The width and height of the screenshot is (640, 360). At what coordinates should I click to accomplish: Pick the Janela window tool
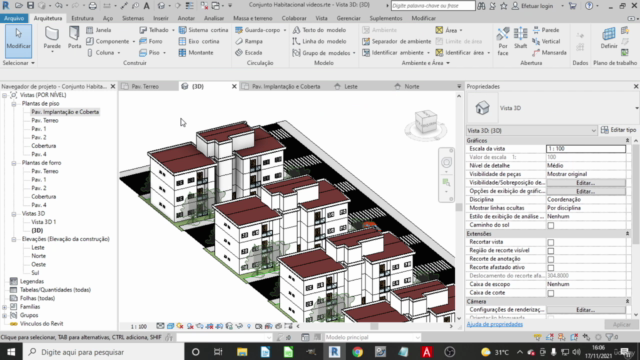coord(99,30)
